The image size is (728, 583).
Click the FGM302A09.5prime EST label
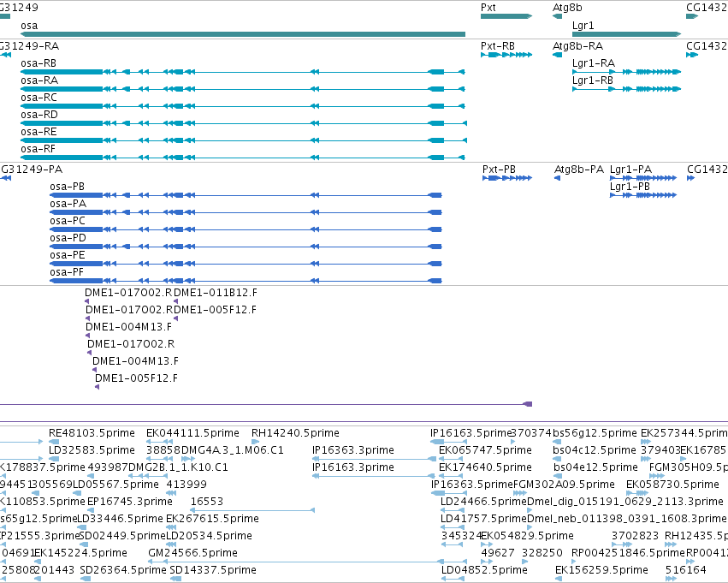point(564,485)
